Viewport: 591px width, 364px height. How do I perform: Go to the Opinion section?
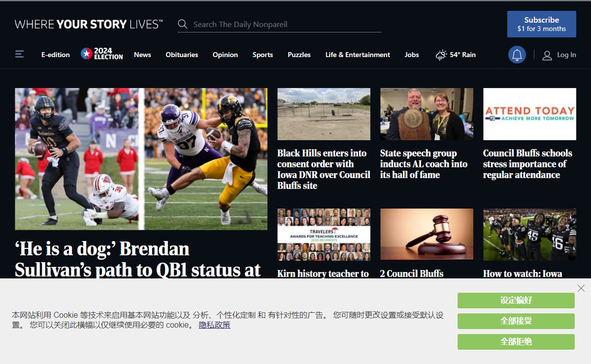coord(225,55)
